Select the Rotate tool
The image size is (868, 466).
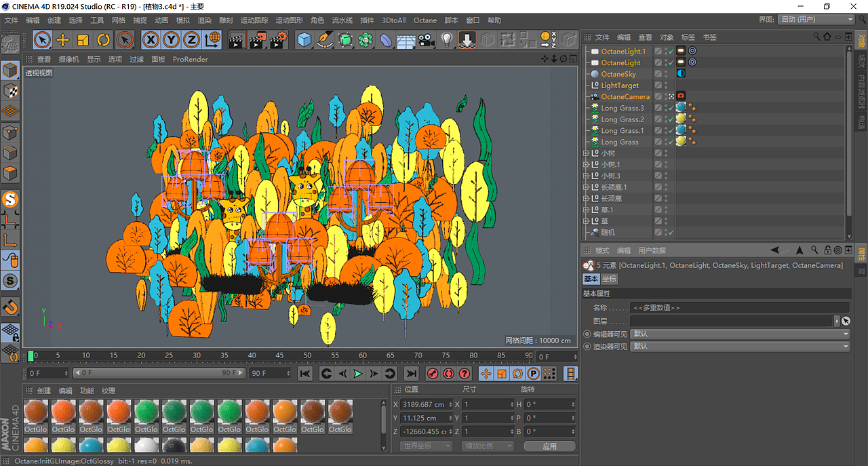(104, 40)
